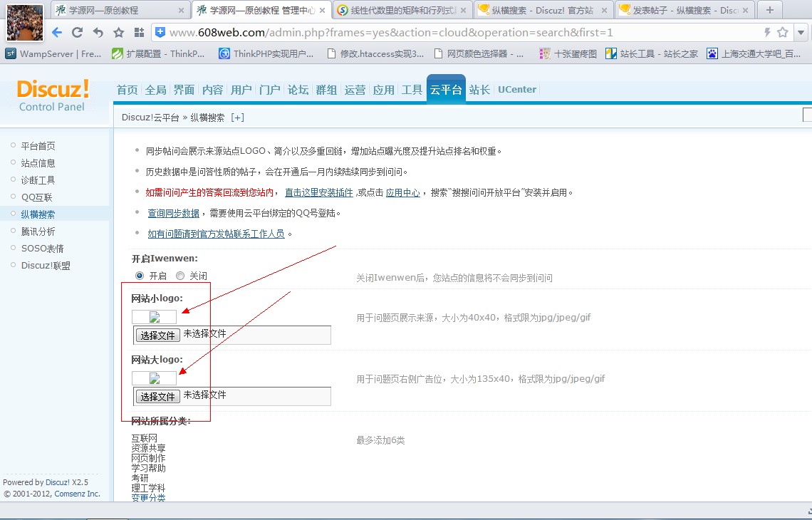Open the 首页 admin menu
This screenshot has width=812, height=520.
(x=127, y=90)
